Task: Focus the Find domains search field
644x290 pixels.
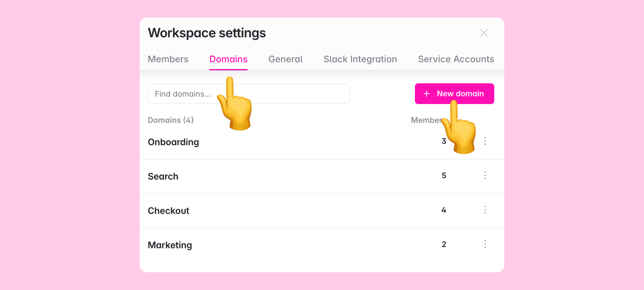Action: coord(249,94)
